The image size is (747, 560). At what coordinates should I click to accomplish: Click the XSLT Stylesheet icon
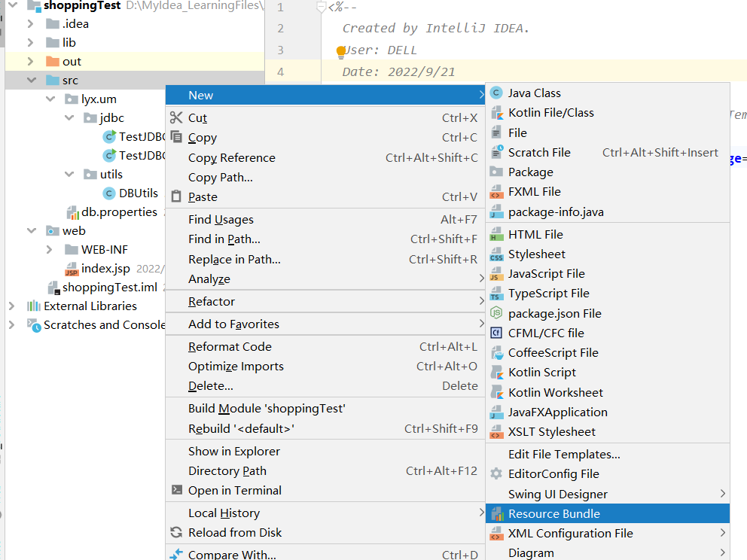point(496,432)
